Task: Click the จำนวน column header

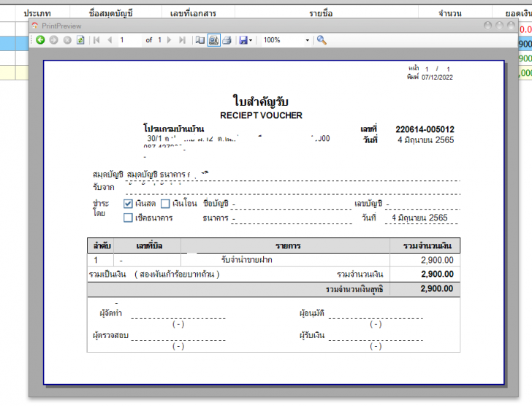Action: pyautogui.click(x=450, y=14)
